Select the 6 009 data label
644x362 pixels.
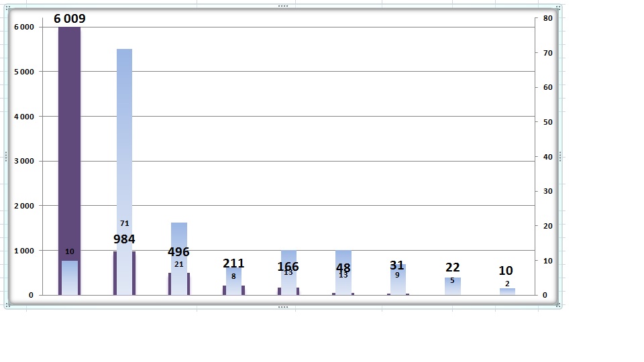69,19
